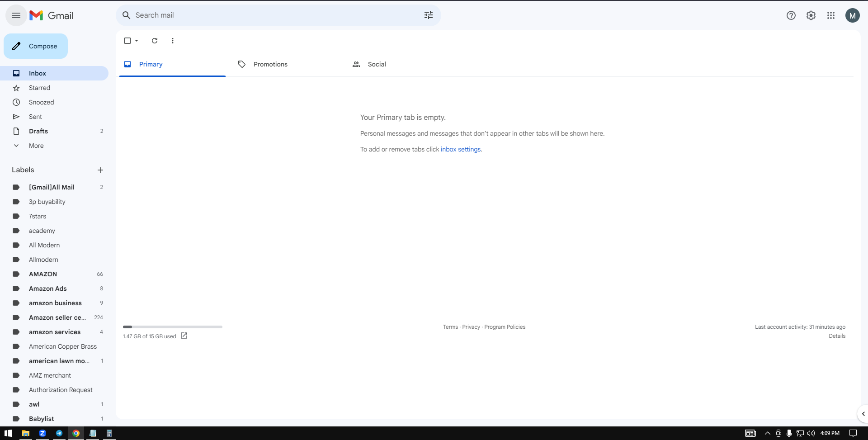868x440 pixels.
Task: Open Settings gear icon
Action: 811,15
